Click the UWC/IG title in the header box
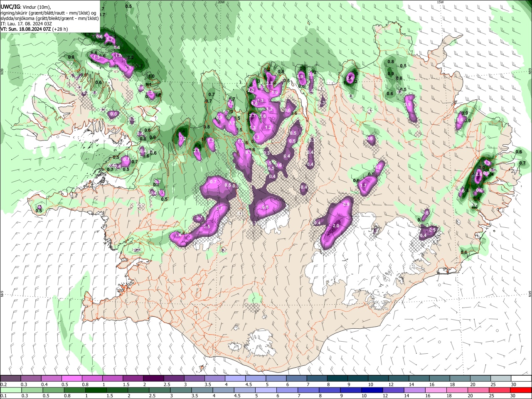 (10, 7)
